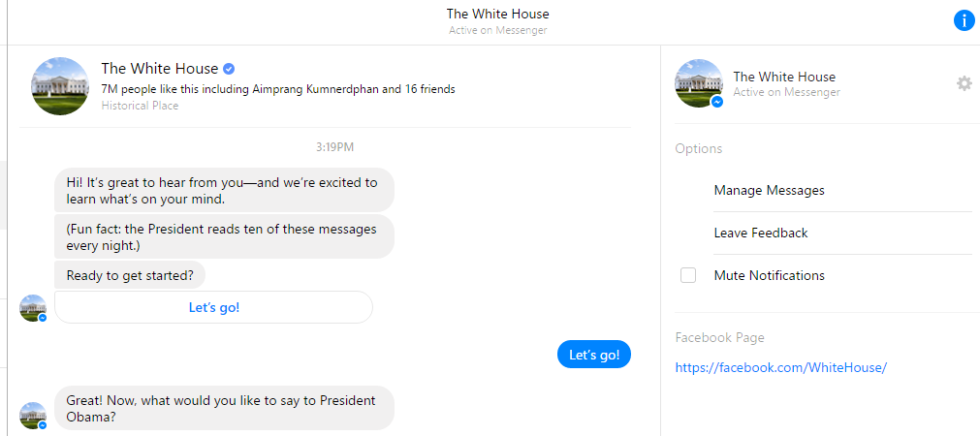
Task: Click the White House avatar in the right panel
Action: coord(699,83)
